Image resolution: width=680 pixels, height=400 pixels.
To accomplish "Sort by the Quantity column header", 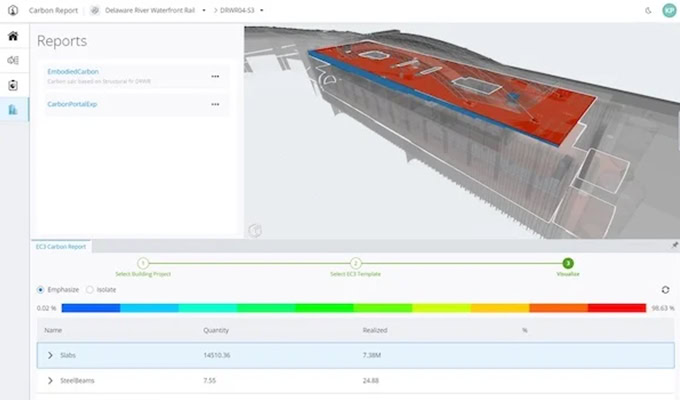I will 216,330.
